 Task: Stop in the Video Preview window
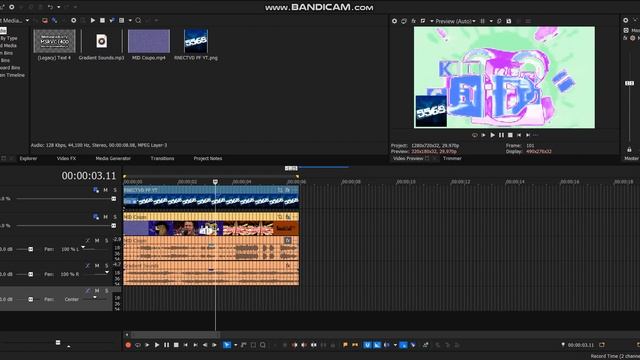pos(510,135)
